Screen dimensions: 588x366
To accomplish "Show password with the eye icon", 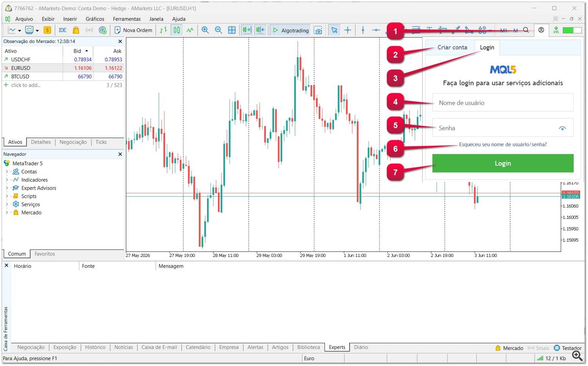I will click(x=563, y=128).
